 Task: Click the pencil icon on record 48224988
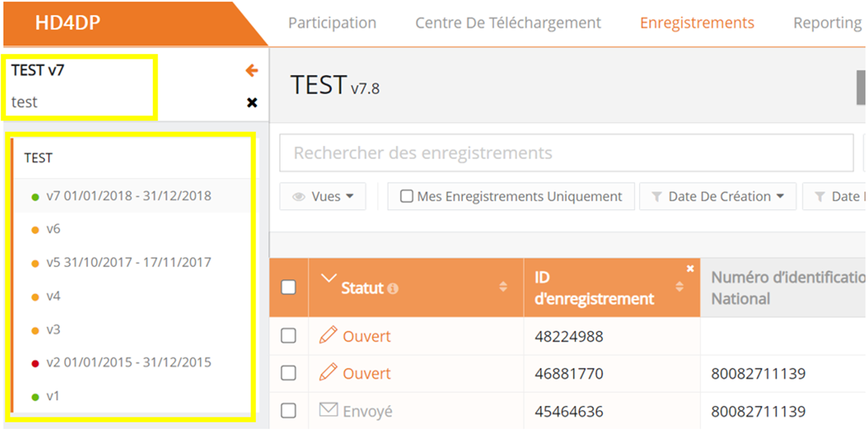328,335
